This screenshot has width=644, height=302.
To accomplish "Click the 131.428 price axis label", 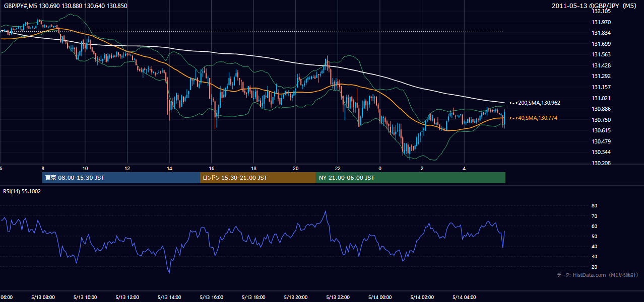I will 601,65.
